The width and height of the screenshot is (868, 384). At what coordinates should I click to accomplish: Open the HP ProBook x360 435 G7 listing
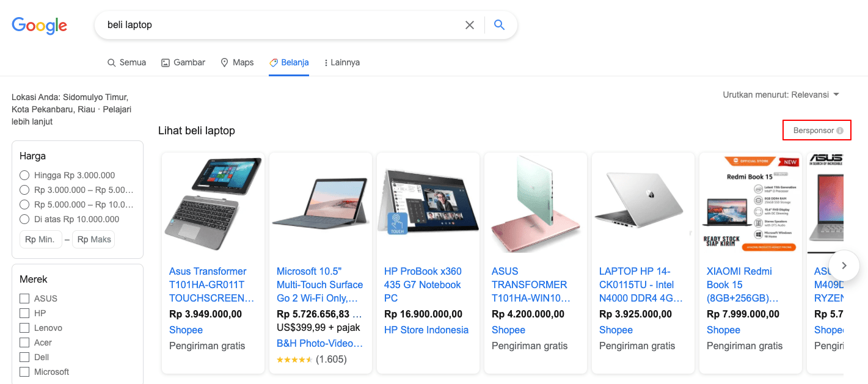[x=423, y=284]
